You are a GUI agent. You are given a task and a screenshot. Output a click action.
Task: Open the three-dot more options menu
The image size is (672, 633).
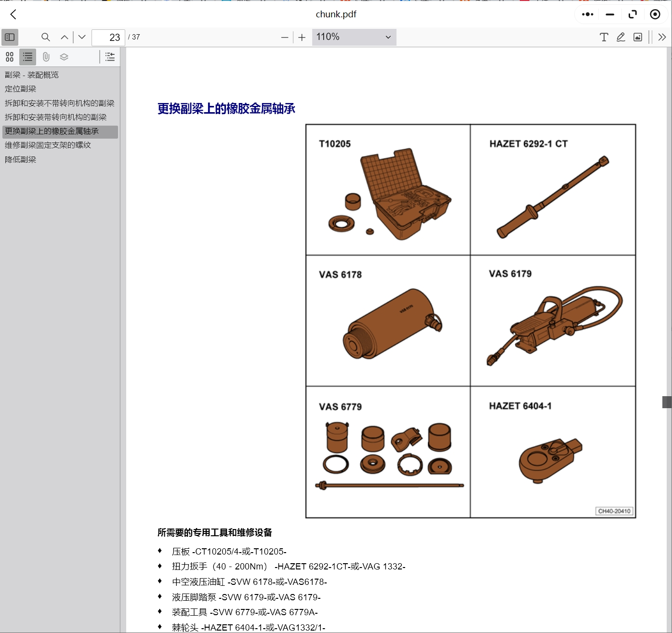[x=587, y=14]
